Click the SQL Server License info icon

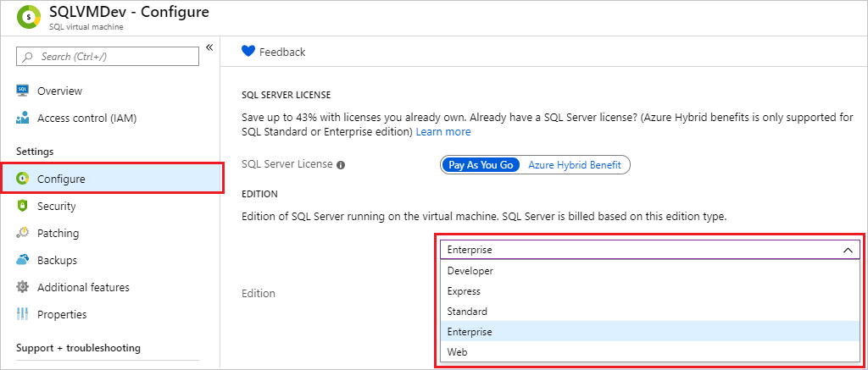(x=340, y=165)
